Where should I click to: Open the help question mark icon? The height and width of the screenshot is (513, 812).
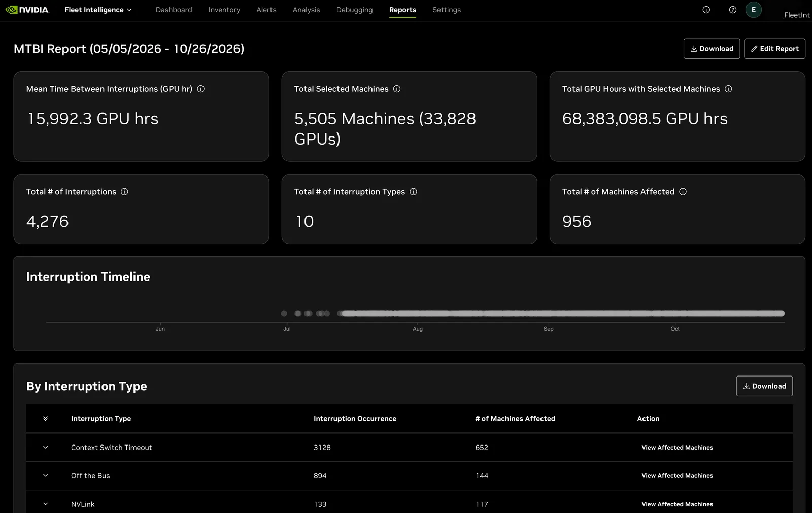732,10
